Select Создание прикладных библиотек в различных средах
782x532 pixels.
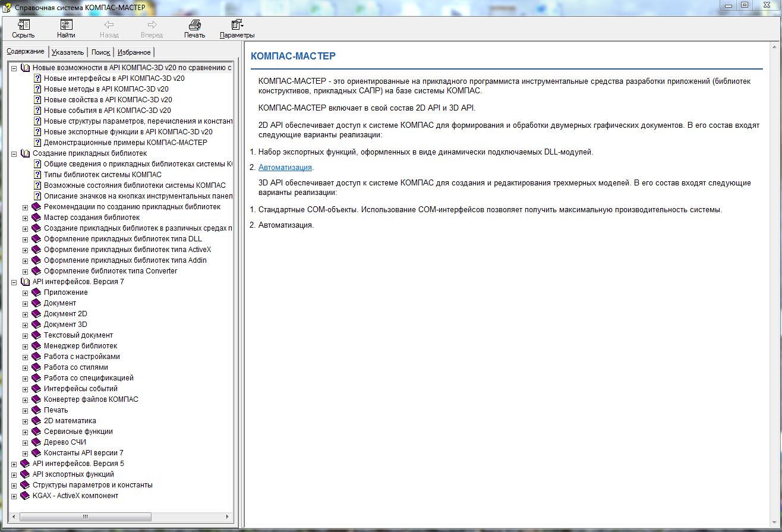(x=138, y=228)
